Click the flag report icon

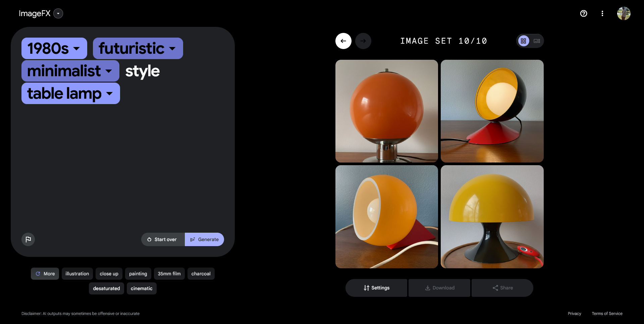pyautogui.click(x=28, y=239)
